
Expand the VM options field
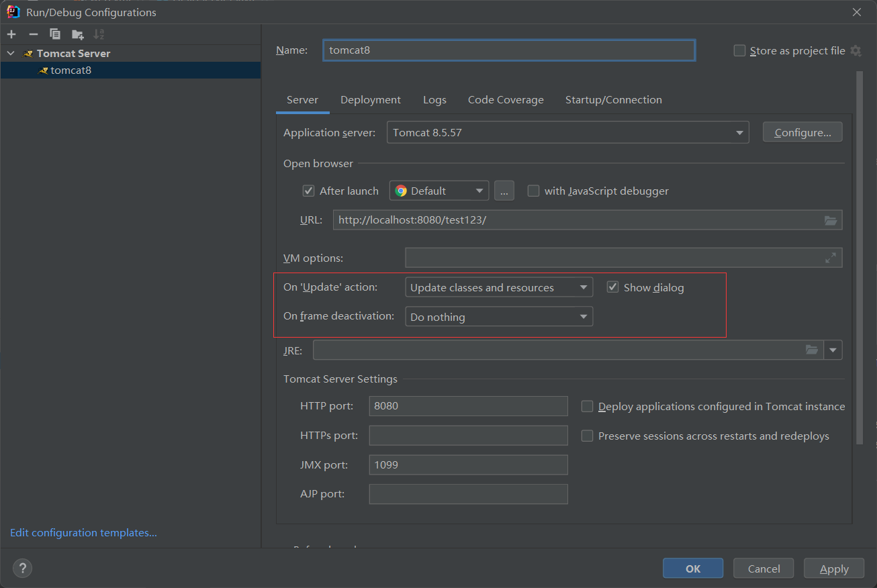coord(831,258)
